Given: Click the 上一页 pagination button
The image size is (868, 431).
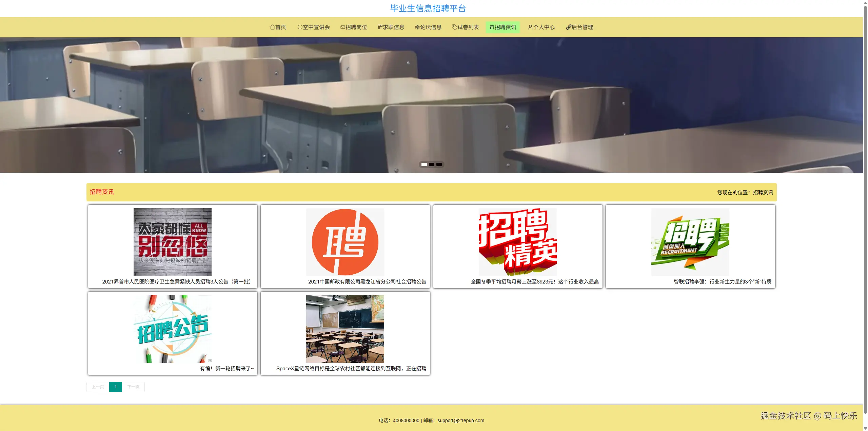Looking at the screenshot, I should tap(97, 387).
